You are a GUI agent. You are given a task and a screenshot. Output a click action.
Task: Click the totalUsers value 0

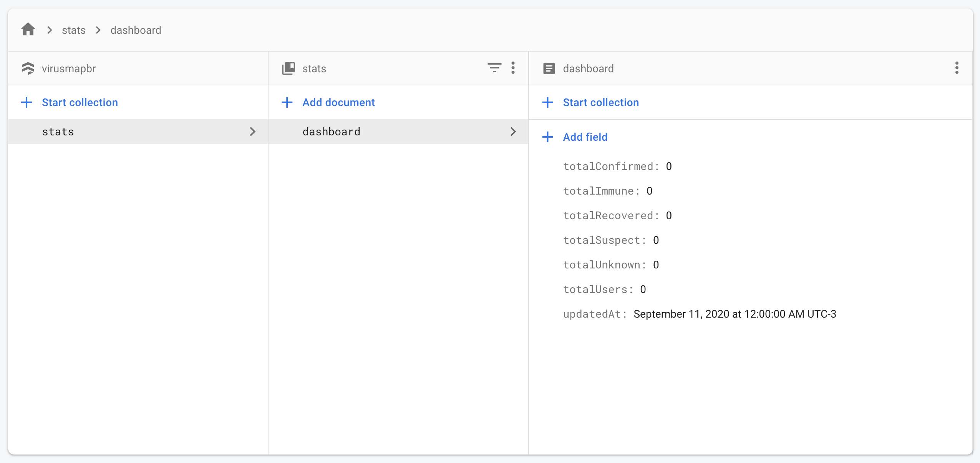point(643,289)
